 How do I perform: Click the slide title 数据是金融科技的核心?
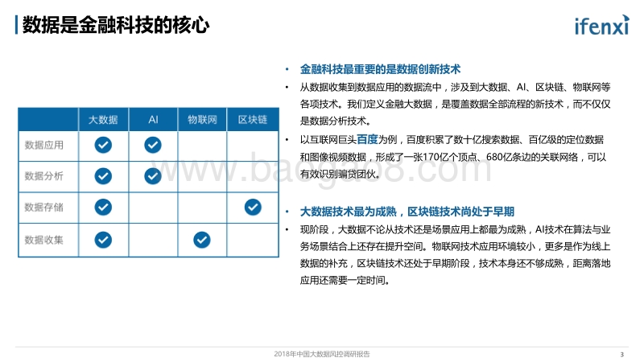click(x=115, y=25)
